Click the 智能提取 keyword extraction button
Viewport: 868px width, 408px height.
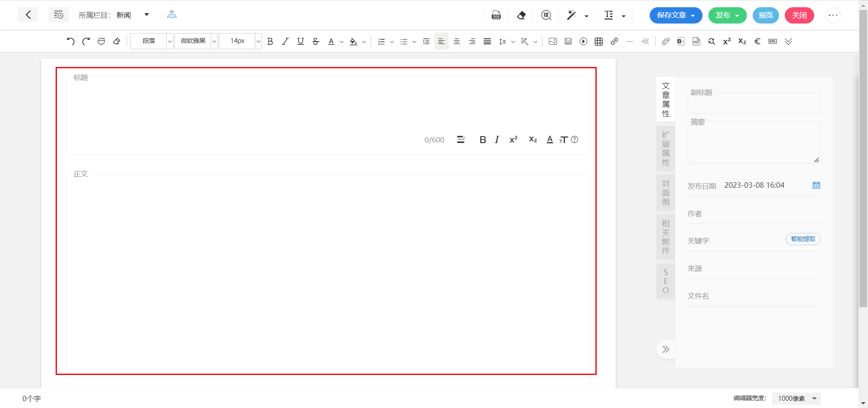click(x=803, y=239)
